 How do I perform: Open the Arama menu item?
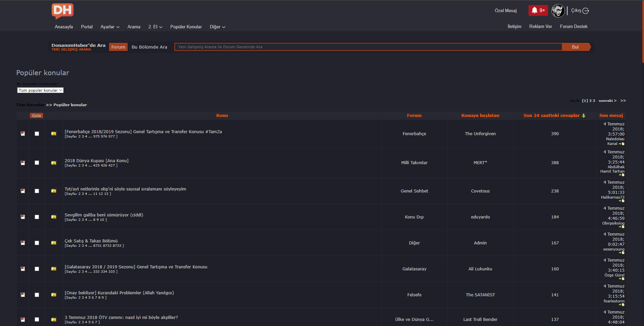(x=134, y=27)
